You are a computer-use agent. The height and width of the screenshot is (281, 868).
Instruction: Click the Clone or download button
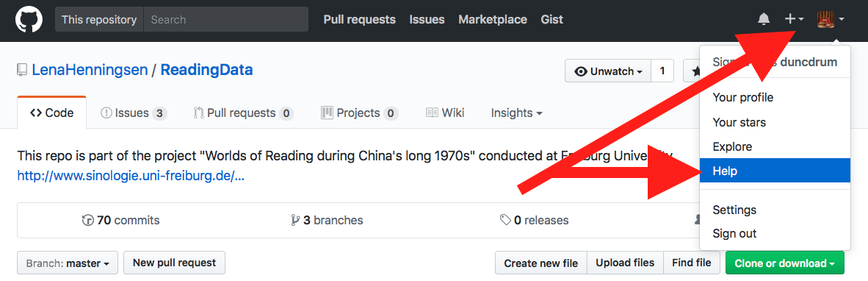point(785,263)
